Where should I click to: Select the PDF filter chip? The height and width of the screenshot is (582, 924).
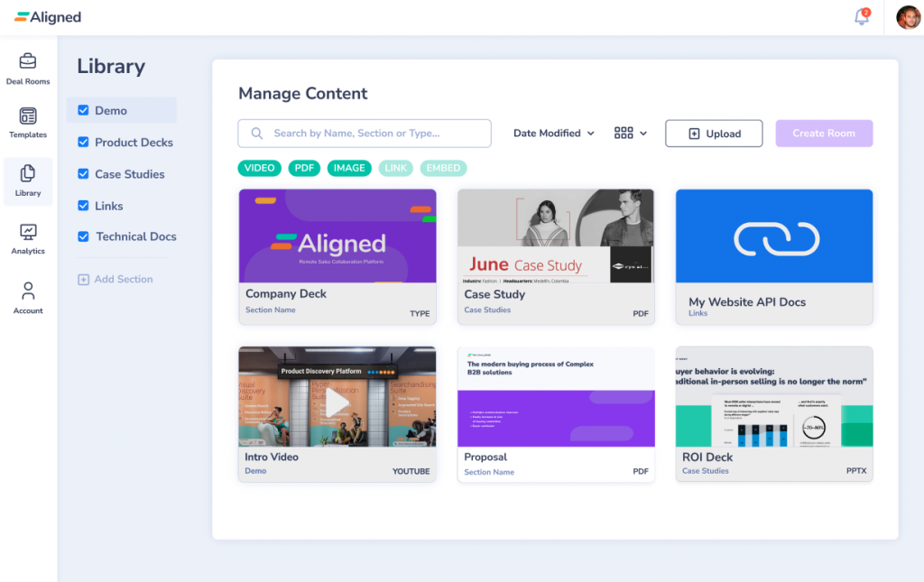(x=304, y=168)
